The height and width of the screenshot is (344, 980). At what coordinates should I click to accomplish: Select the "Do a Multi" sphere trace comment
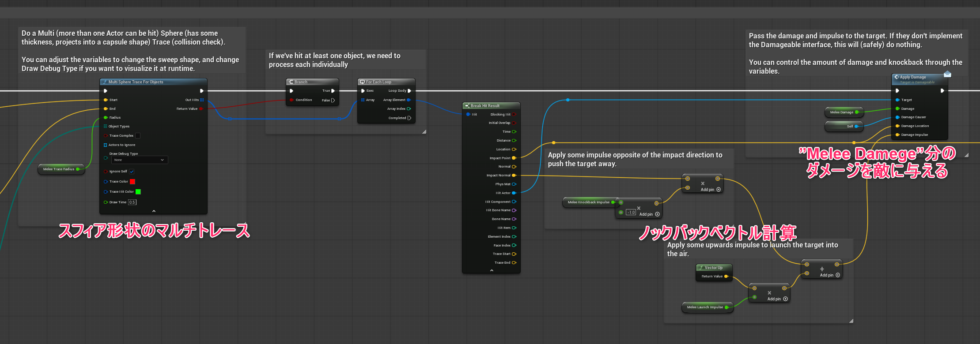130,51
